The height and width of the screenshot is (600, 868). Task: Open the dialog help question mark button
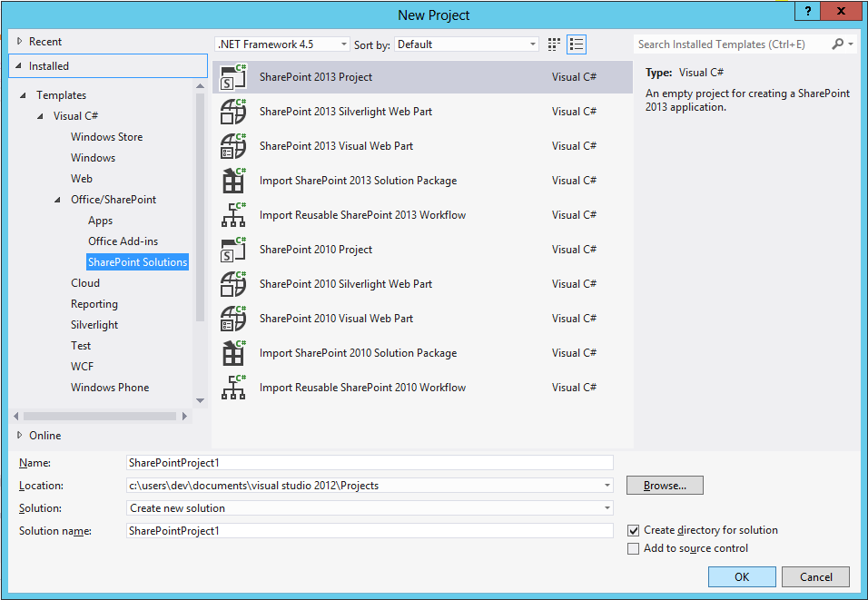pyautogui.click(x=808, y=11)
